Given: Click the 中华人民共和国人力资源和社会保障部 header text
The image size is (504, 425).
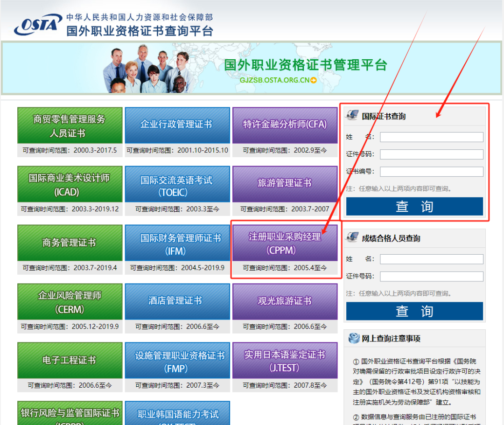Looking at the screenshot, I should (x=140, y=17).
